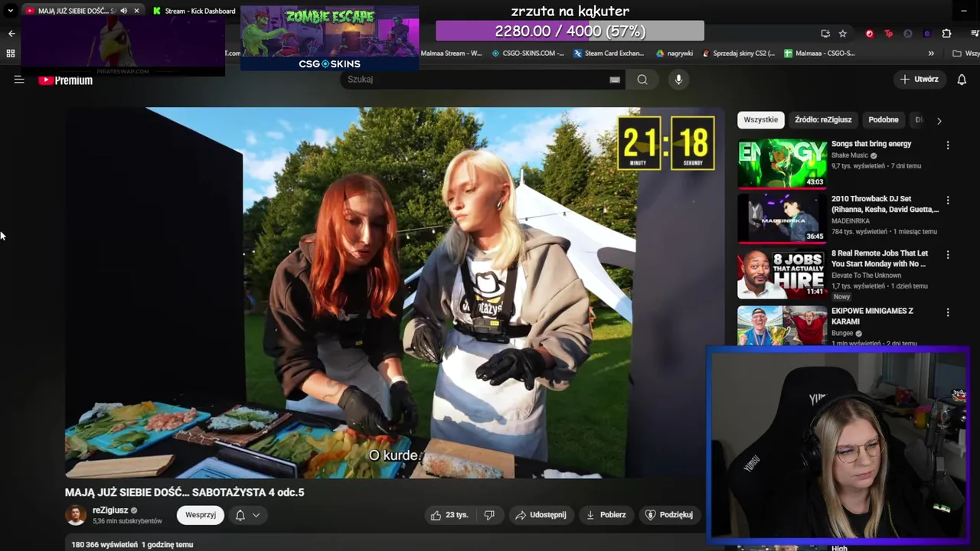Click the Zombie Escape CSG SKINS banner
Screen dimensions: 980x551
click(x=329, y=38)
